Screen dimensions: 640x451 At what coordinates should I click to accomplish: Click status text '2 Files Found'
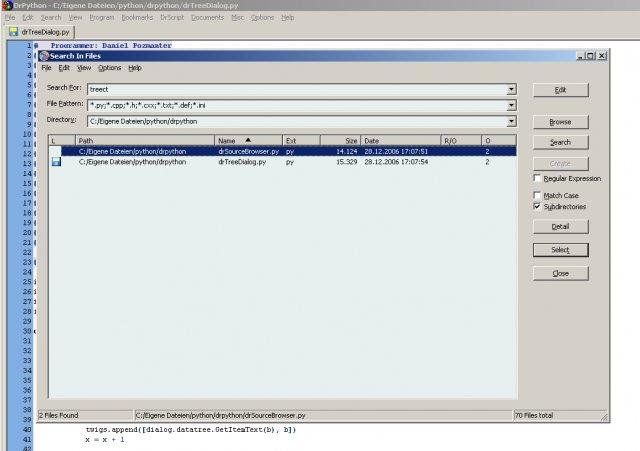(x=58, y=415)
